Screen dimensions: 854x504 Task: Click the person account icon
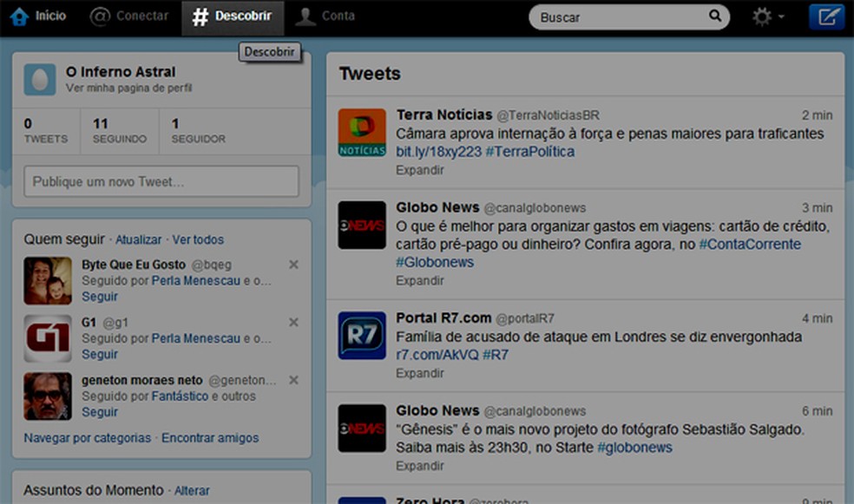click(x=305, y=16)
